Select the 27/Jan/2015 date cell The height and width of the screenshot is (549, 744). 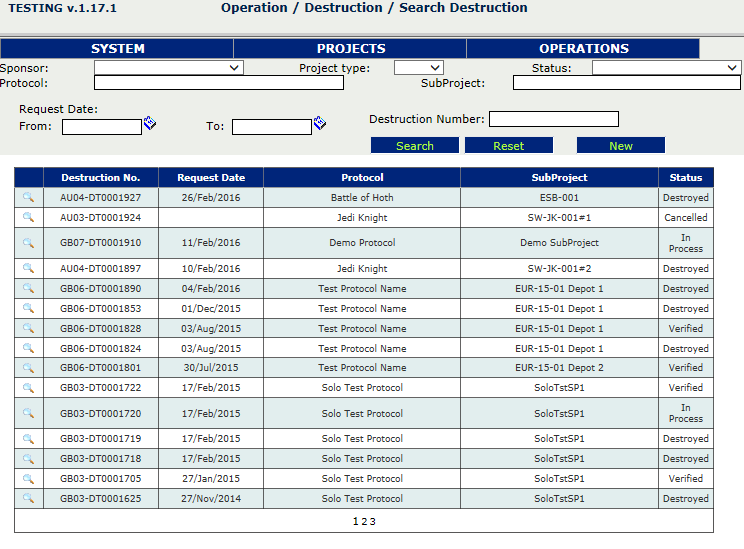[x=211, y=478]
